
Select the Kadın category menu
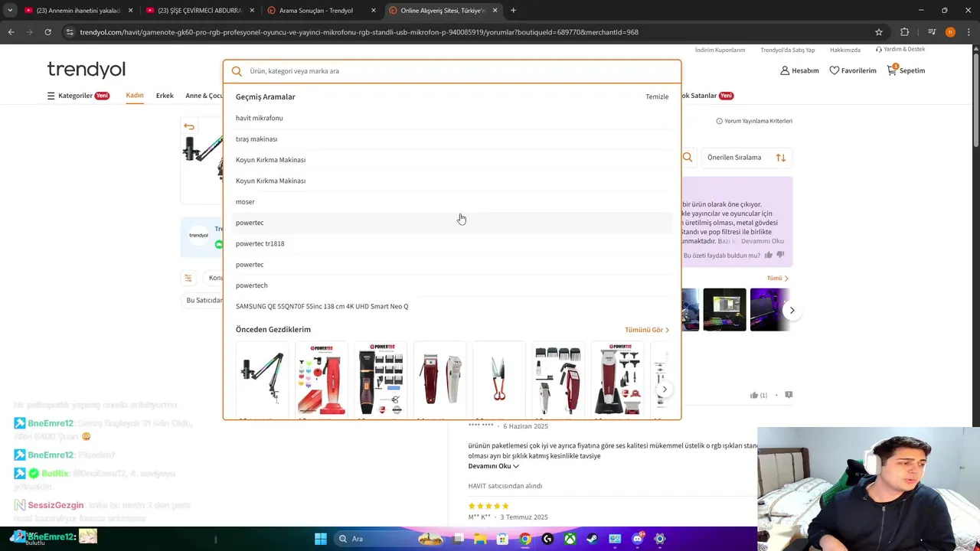(x=135, y=96)
